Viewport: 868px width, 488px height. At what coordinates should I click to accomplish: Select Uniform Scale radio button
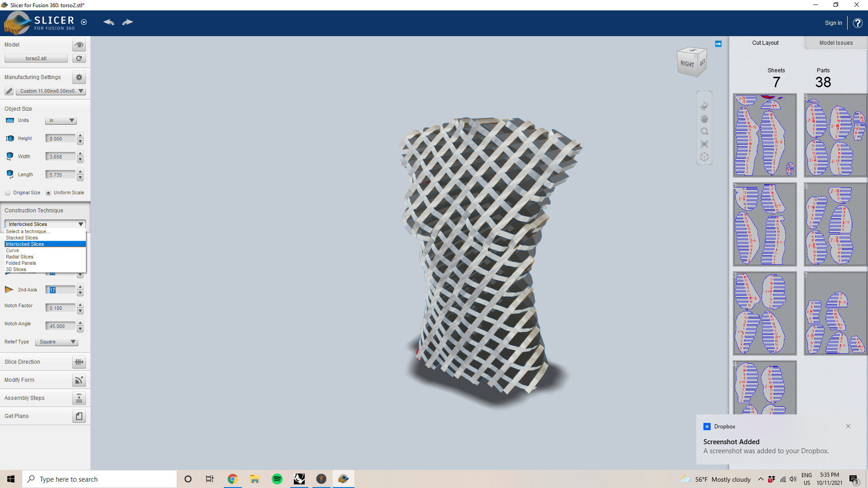(48, 193)
